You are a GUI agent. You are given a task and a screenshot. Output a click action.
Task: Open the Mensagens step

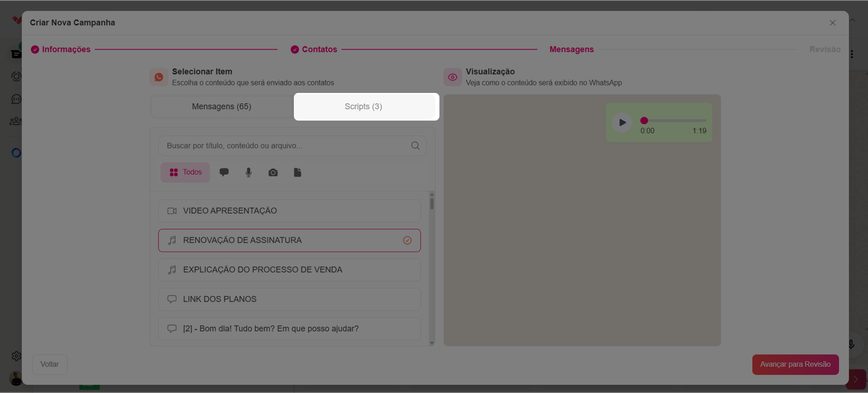(x=571, y=49)
